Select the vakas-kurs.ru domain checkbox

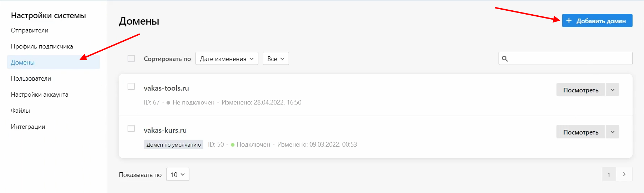coord(131,128)
